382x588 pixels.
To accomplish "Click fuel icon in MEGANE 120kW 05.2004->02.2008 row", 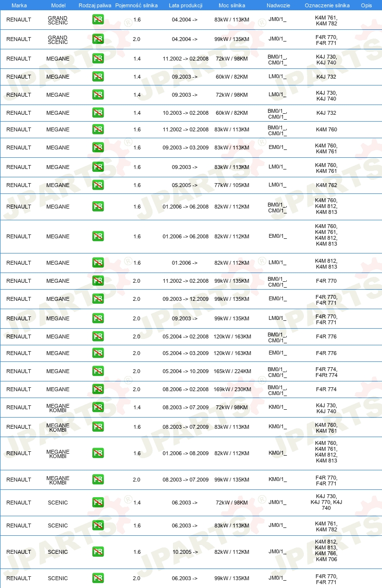I will tap(98, 336).
